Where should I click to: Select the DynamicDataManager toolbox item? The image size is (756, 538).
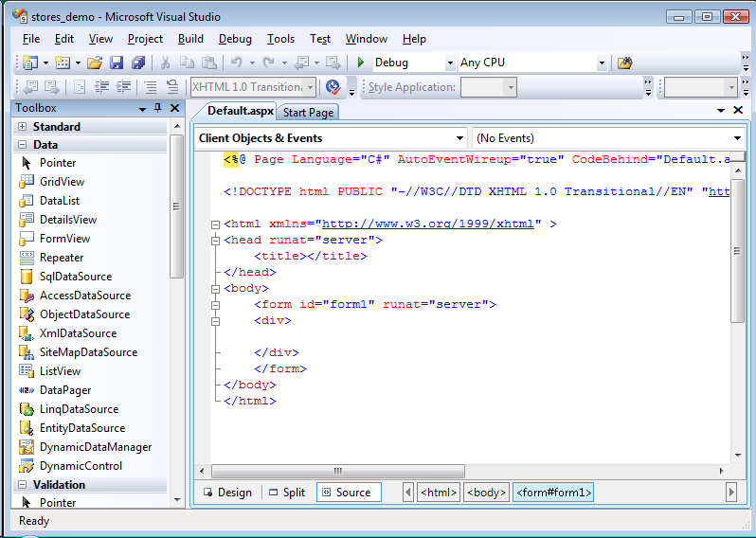pos(85,447)
